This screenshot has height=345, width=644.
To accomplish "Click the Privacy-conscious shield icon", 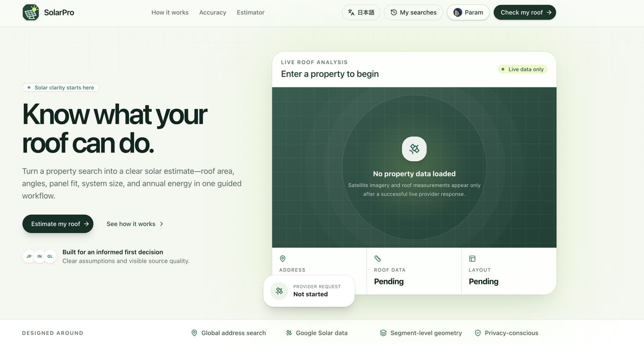I will [478, 333].
